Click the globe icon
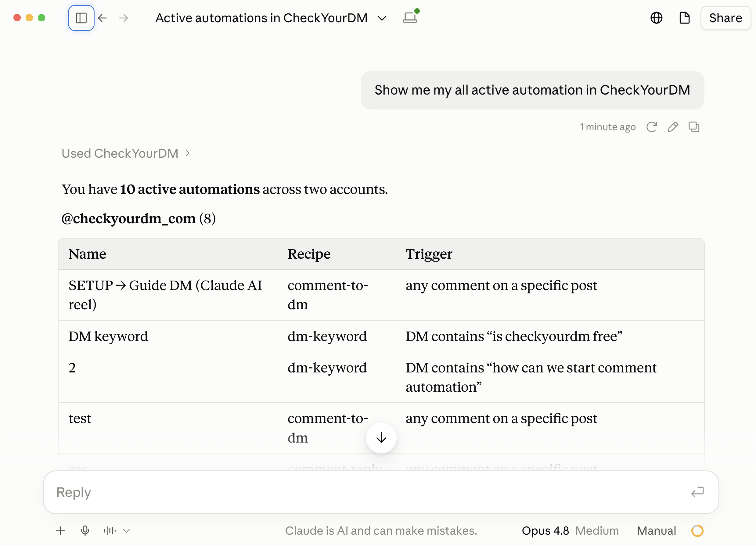 [x=656, y=18]
